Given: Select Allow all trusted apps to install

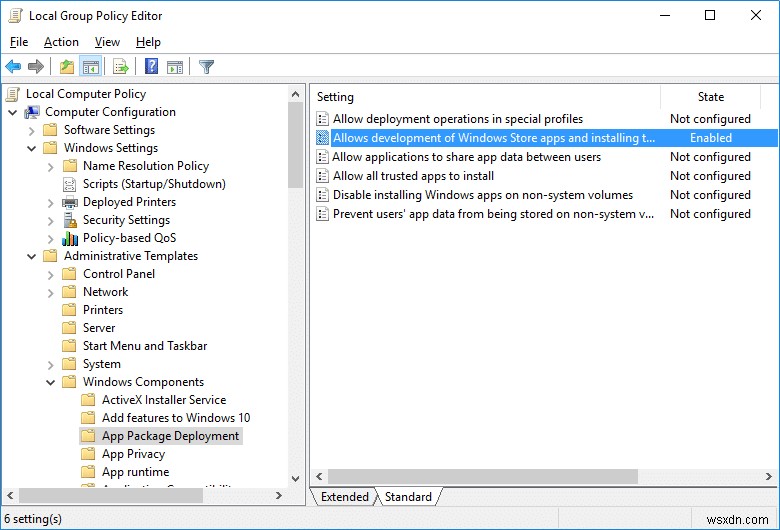Looking at the screenshot, I should tap(413, 176).
